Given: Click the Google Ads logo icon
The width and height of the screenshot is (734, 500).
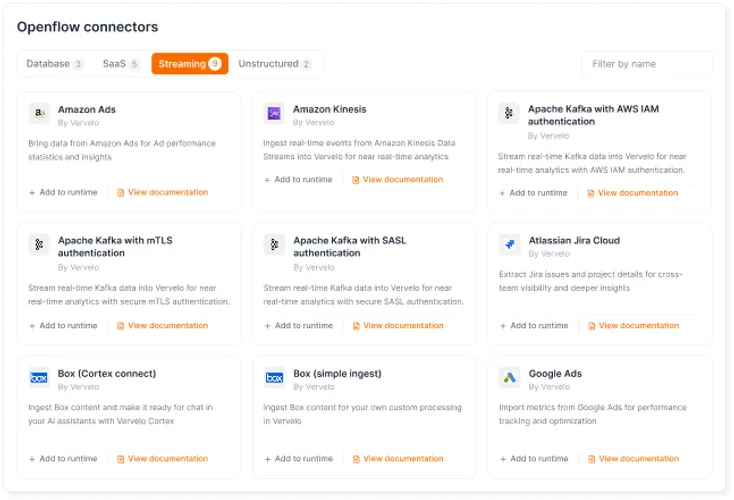Looking at the screenshot, I should 510,377.
